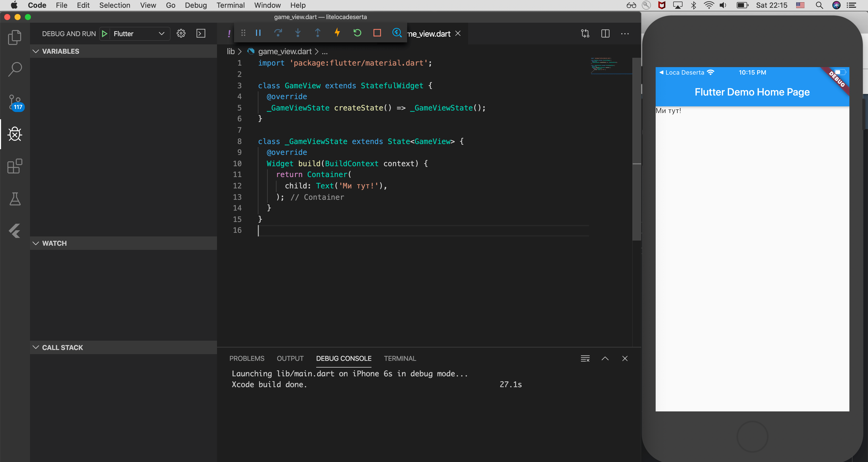Viewport: 868px width, 462px height.
Task: Open the Debug menu
Action: tap(196, 5)
